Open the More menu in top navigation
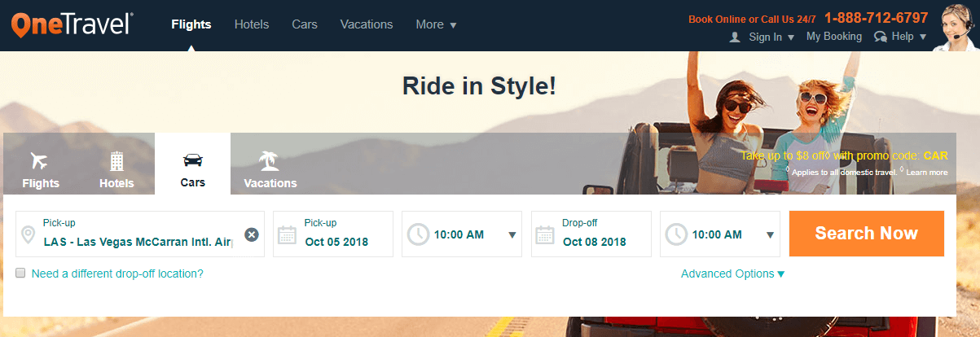 coord(436,24)
